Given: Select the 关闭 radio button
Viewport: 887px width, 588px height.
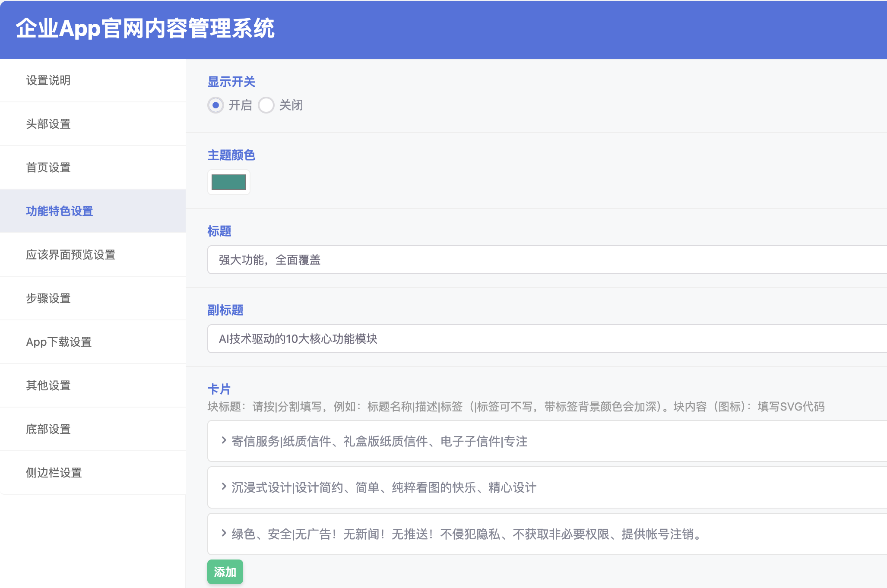Looking at the screenshot, I should point(266,105).
